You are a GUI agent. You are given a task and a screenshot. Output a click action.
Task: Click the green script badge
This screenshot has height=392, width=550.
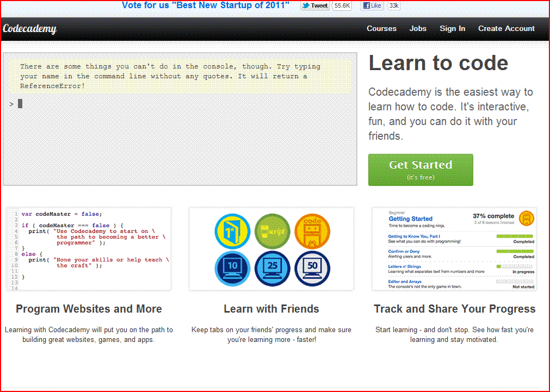point(272,232)
